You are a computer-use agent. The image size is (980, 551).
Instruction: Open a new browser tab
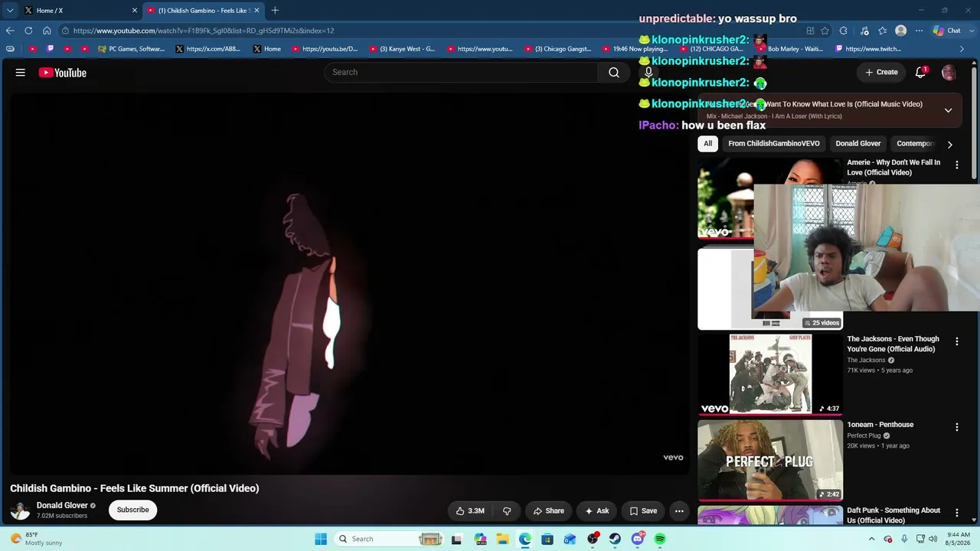pos(275,10)
